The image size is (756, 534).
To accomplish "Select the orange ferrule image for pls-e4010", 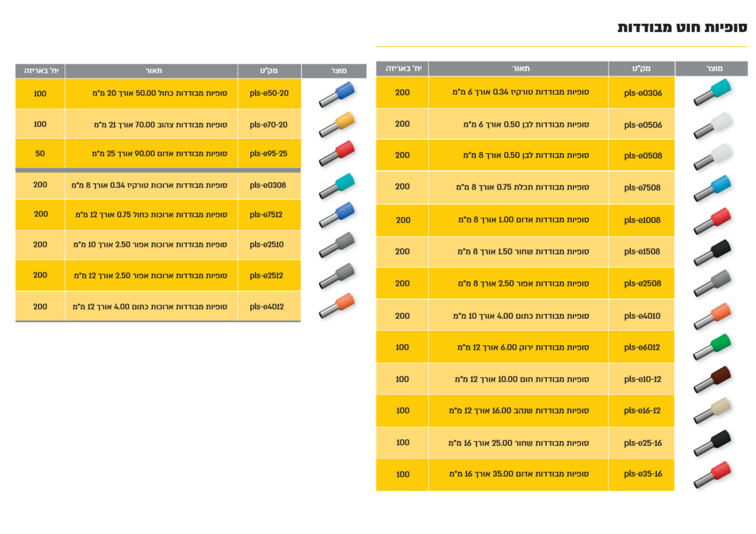I will tap(712, 316).
